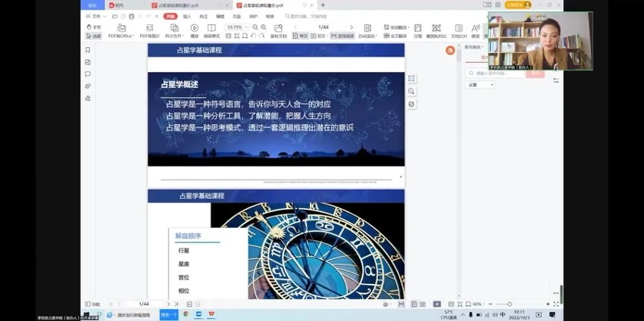Rotate document with 旋转文档
The height and width of the screenshot is (321, 644).
click(279, 32)
